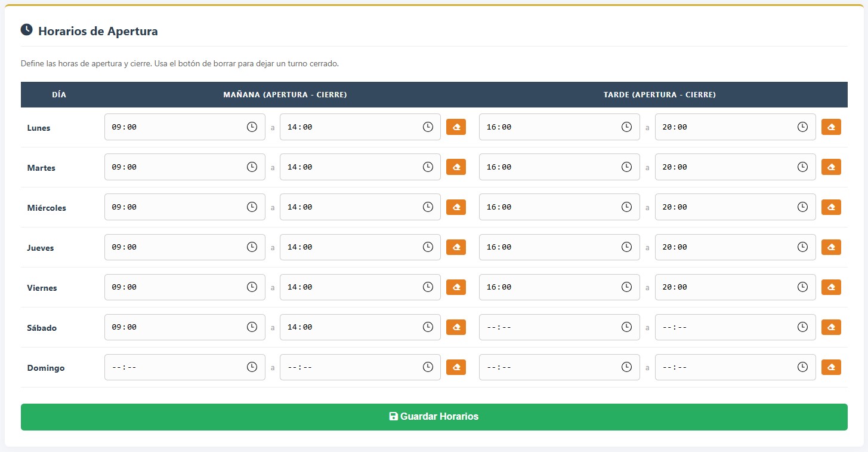Screen dimensions: 868x452
Task: Clear the Martes afternoon shift with eraser
Action: pos(831,167)
